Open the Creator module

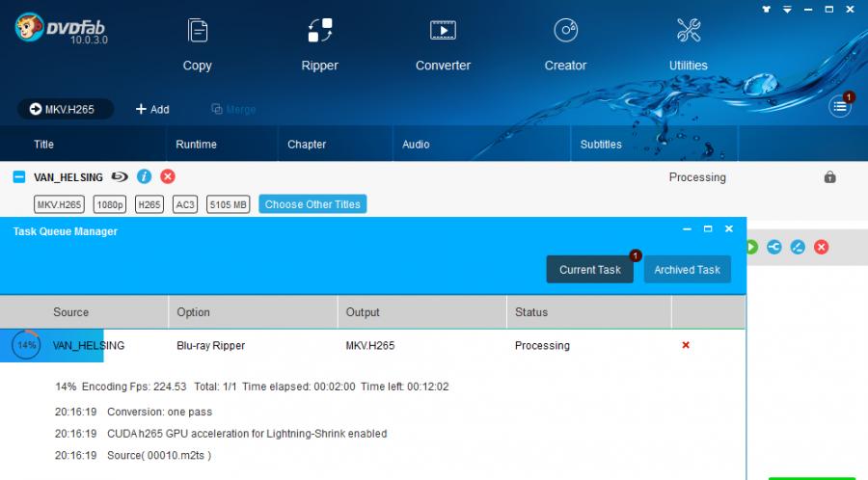565,45
